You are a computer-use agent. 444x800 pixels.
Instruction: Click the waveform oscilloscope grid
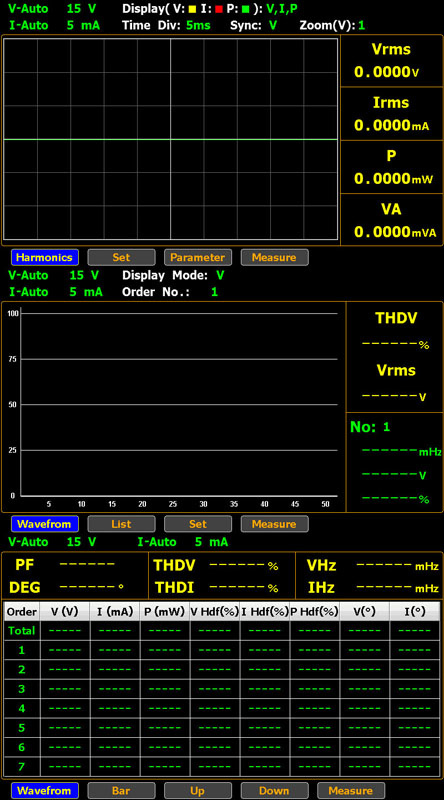[x=171, y=139]
